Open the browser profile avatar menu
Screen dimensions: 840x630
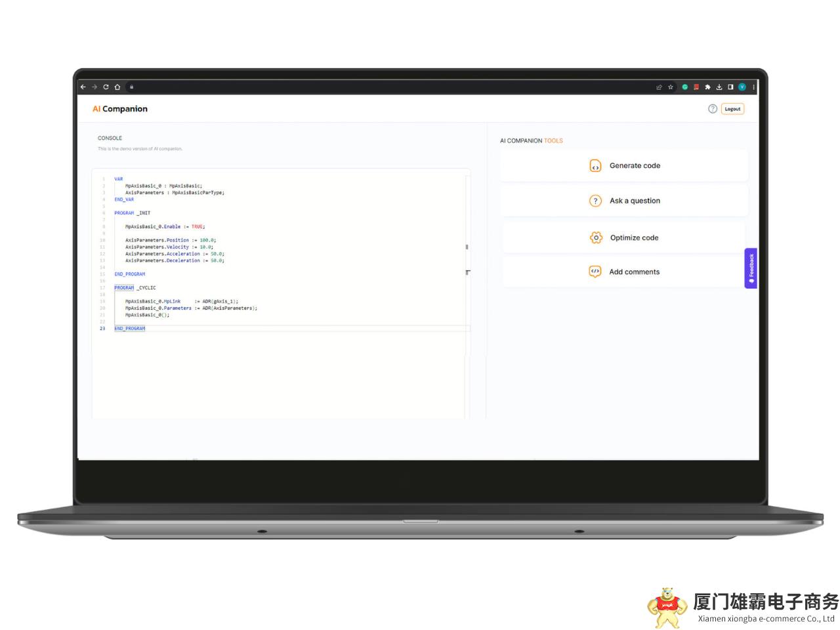[x=742, y=87]
